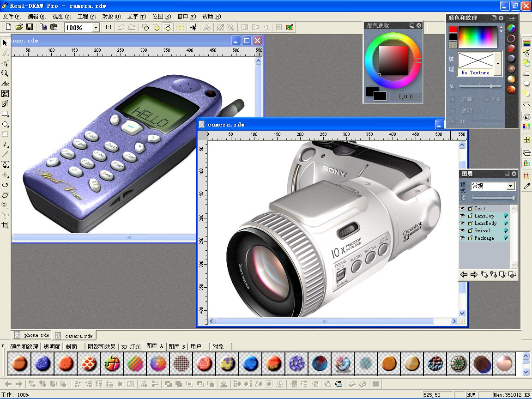The image size is (532, 399).
Task: Select the magnifier zoom tool
Action: point(5,73)
